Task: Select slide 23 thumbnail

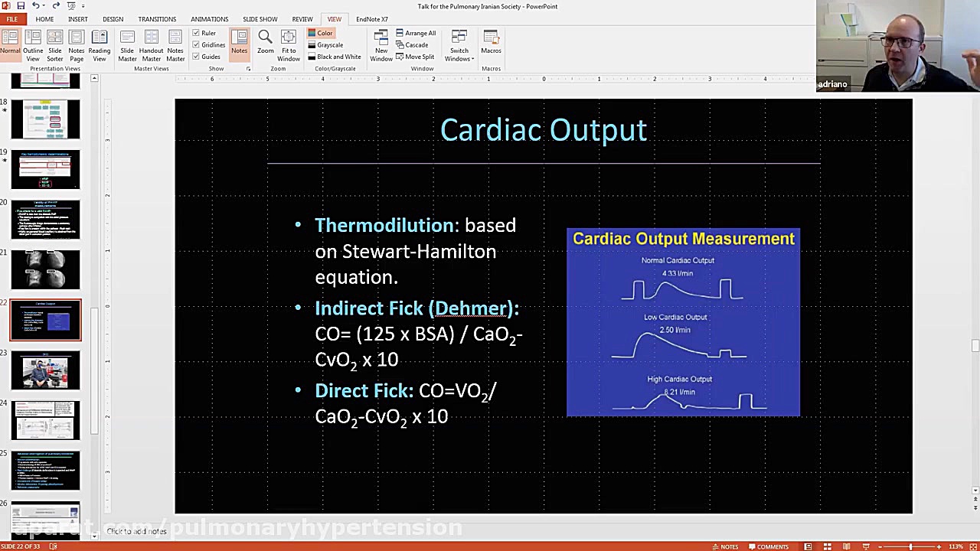Action: 45,370
